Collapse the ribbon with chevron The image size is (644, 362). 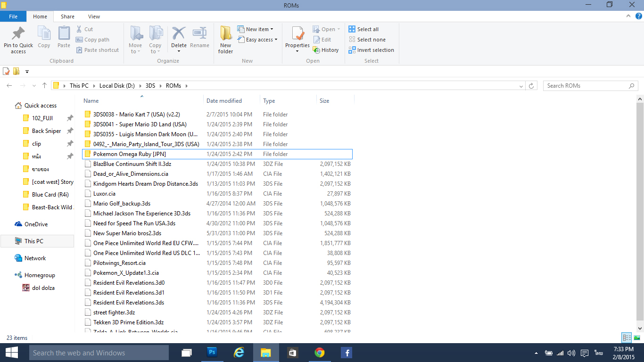(x=629, y=16)
